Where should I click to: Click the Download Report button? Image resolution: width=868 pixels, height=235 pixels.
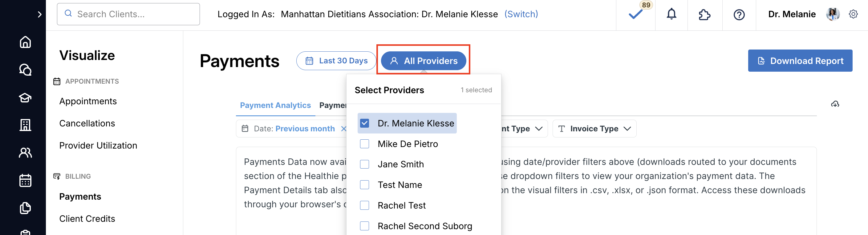[800, 61]
